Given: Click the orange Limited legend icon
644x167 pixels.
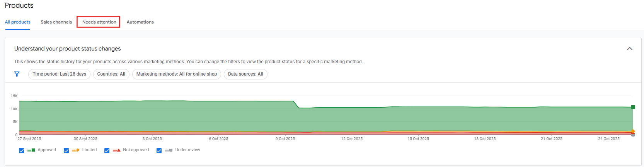Looking at the screenshot, I should click(x=76, y=150).
